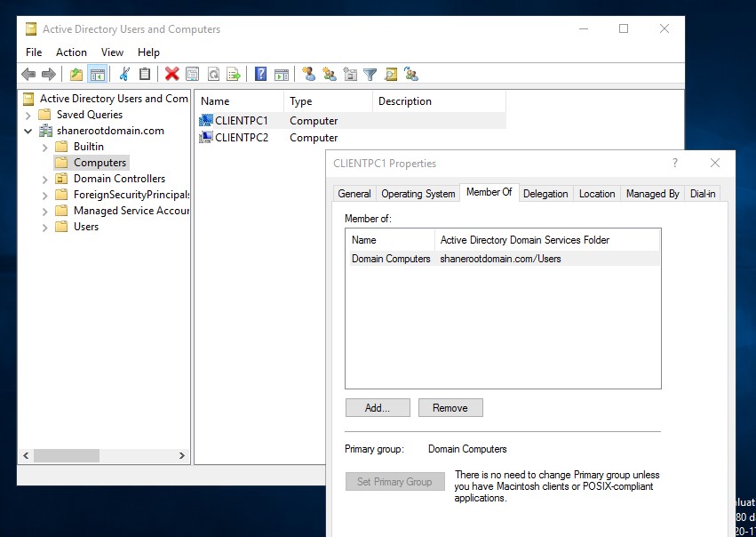Click the Saved Queries folder icon
Image resolution: width=756 pixels, height=537 pixels.
(44, 115)
